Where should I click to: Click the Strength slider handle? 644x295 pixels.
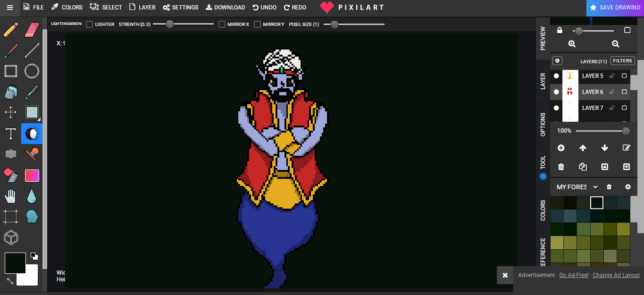[170, 24]
